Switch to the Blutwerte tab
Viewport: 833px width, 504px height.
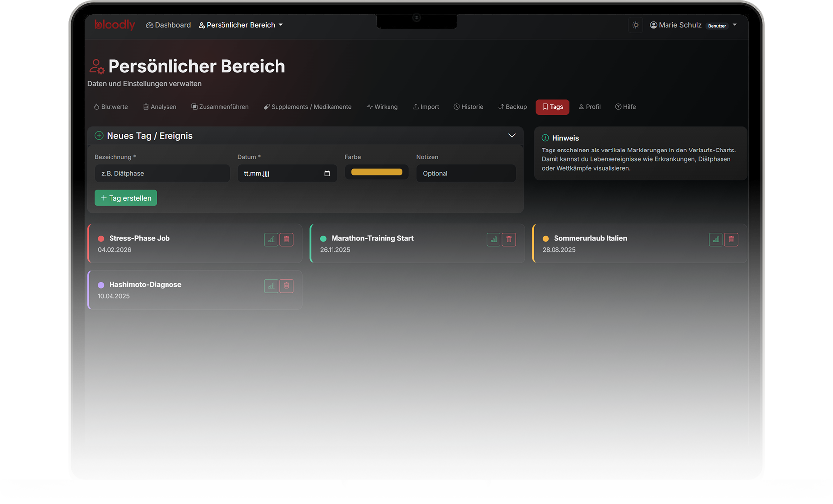click(x=111, y=107)
